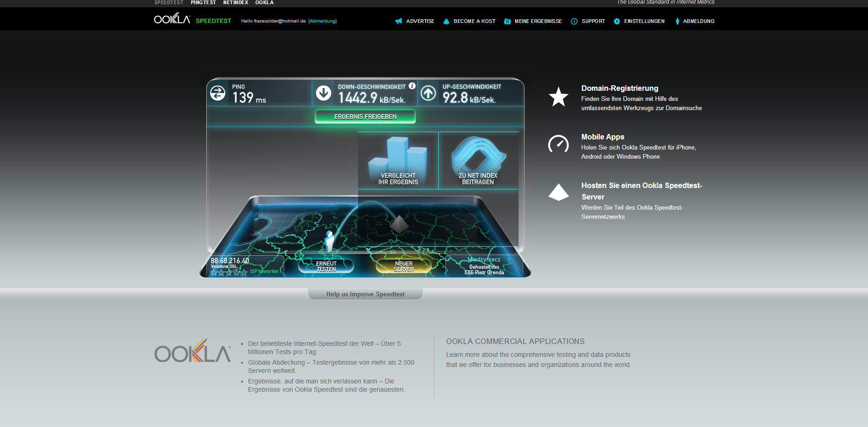Click the Globale Abdeckung bullet text
Viewport: 868px width, 427px height.
(x=331, y=366)
